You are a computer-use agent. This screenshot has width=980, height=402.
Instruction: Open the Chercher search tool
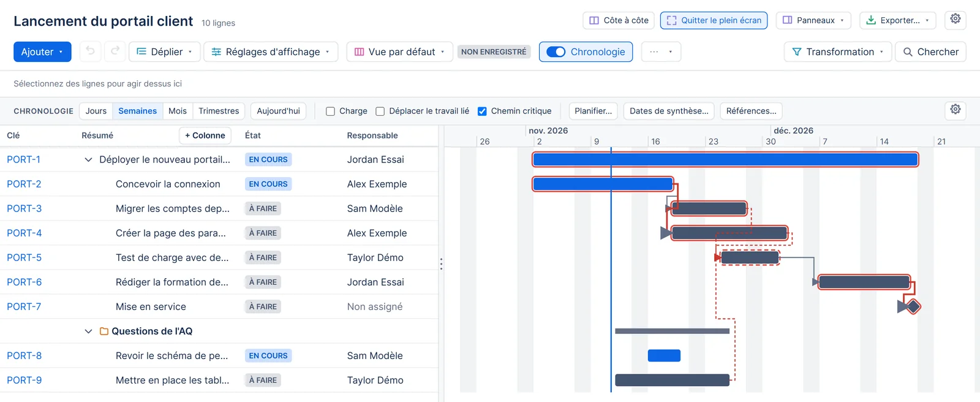tap(930, 51)
